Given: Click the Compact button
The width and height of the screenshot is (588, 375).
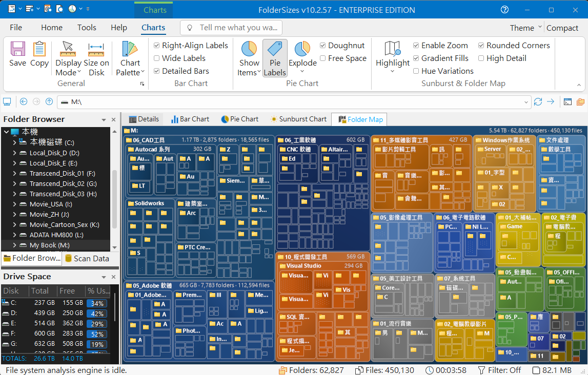Looking at the screenshot, I should click(x=562, y=28).
